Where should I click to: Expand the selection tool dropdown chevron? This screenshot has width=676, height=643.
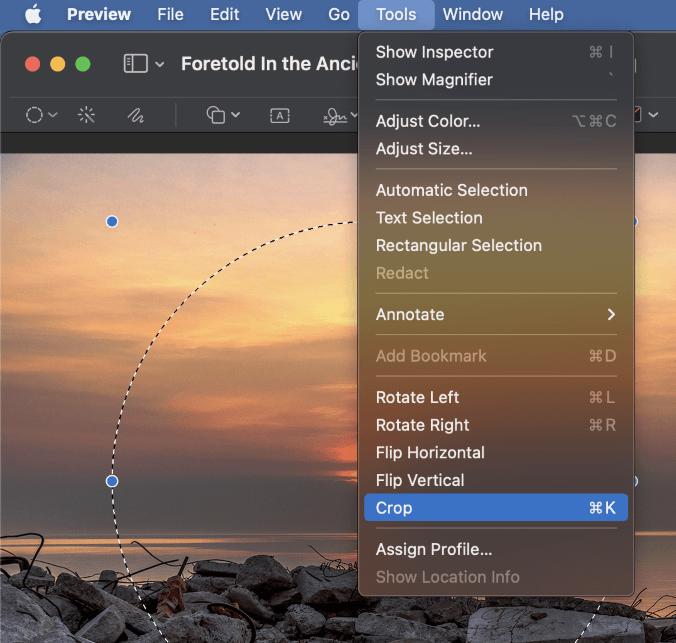[x=53, y=115]
